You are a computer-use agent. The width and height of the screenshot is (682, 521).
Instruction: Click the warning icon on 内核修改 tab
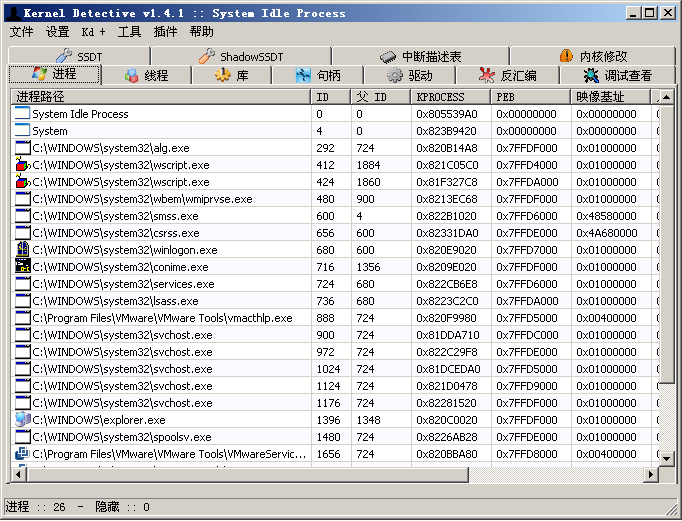(x=566, y=56)
